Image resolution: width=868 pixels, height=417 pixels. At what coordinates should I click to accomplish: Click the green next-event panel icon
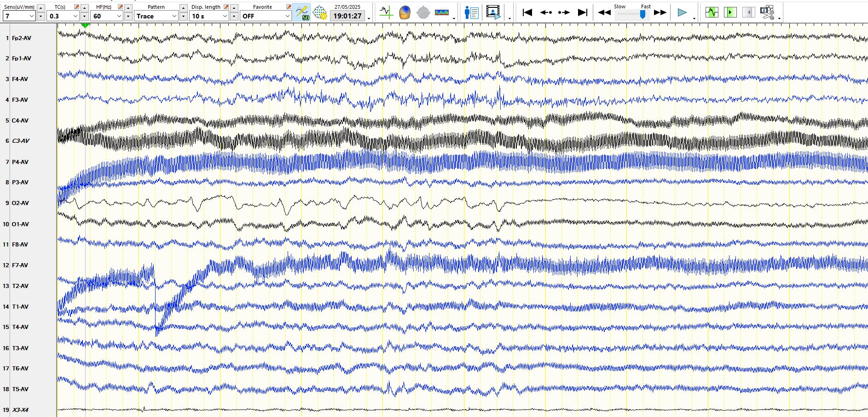pos(730,12)
